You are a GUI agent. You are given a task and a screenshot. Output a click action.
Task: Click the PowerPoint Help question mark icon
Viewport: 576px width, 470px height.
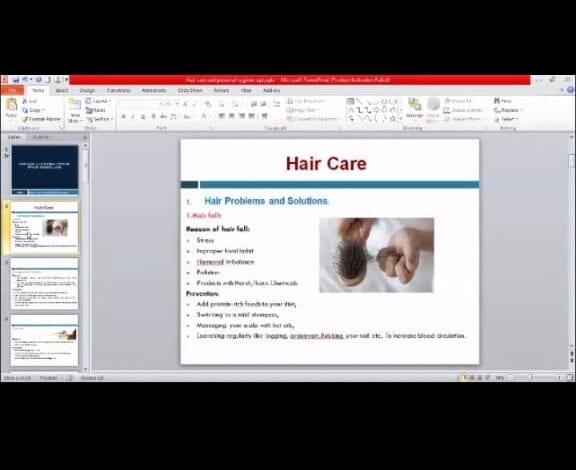click(x=570, y=89)
